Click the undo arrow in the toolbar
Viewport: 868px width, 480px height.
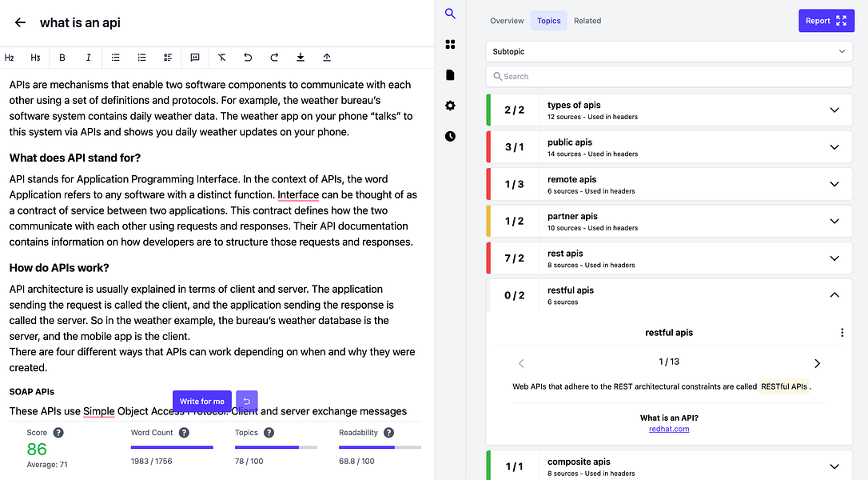pos(248,58)
